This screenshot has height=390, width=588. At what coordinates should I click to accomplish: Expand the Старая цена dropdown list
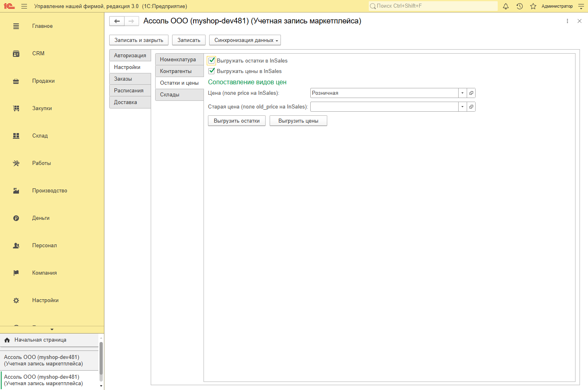click(x=462, y=107)
